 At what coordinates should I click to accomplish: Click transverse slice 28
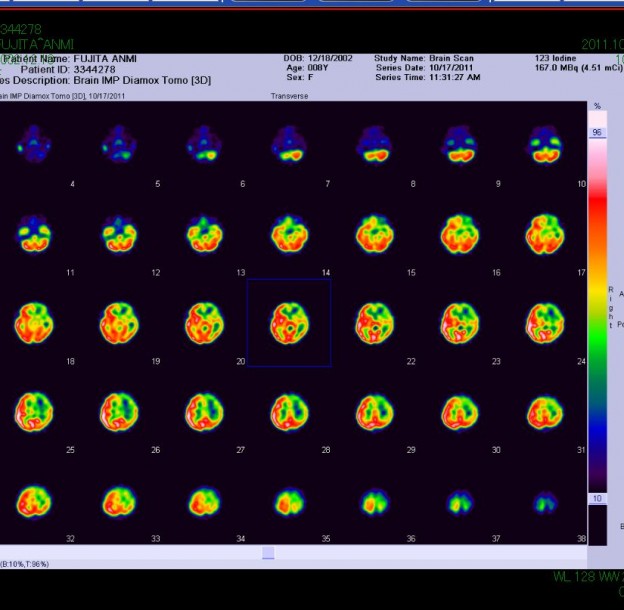point(289,411)
